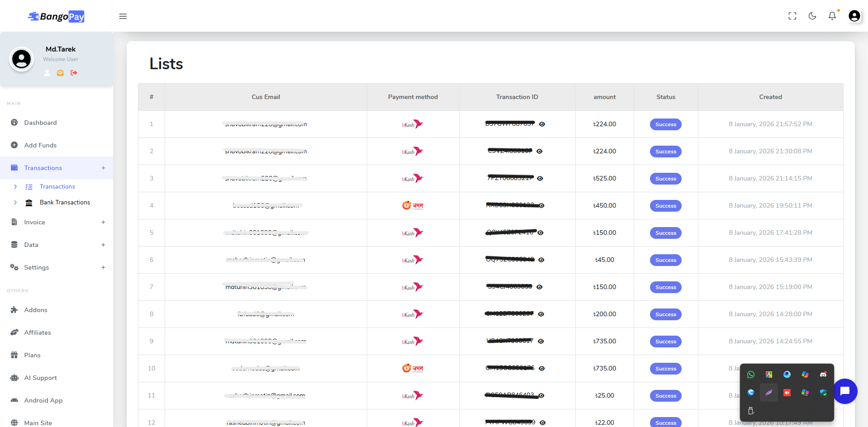Show the hidden Transaction ID on row 4

(541, 206)
